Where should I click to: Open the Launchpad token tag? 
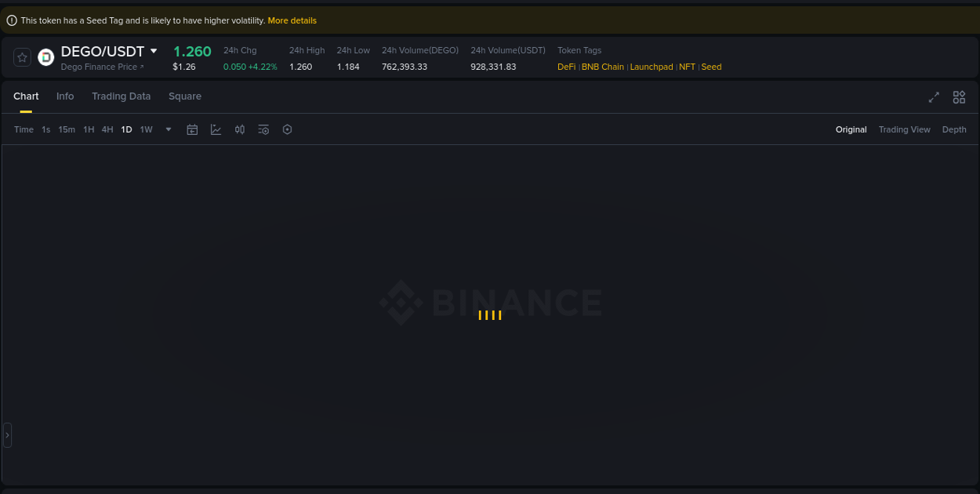pos(652,67)
